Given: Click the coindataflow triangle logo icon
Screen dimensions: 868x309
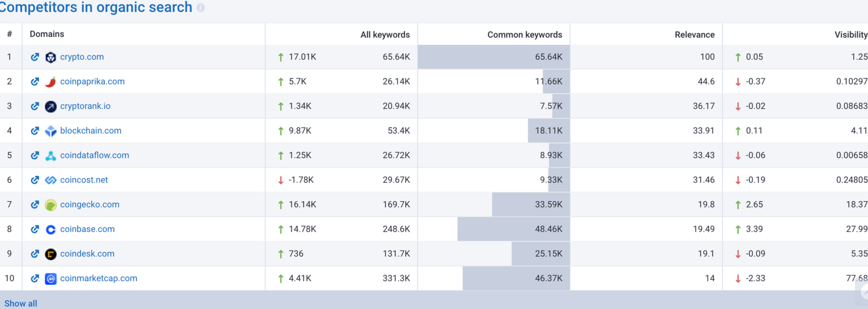Looking at the screenshot, I should pos(50,155).
